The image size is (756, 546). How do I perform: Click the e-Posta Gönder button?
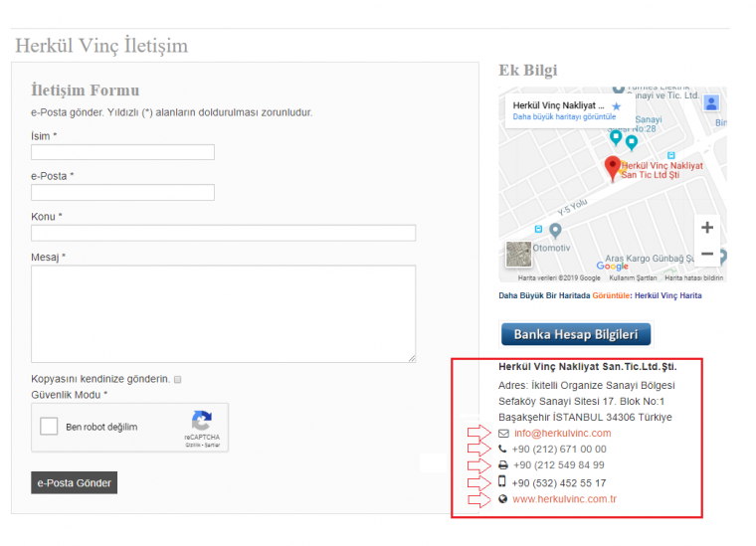coord(75,483)
